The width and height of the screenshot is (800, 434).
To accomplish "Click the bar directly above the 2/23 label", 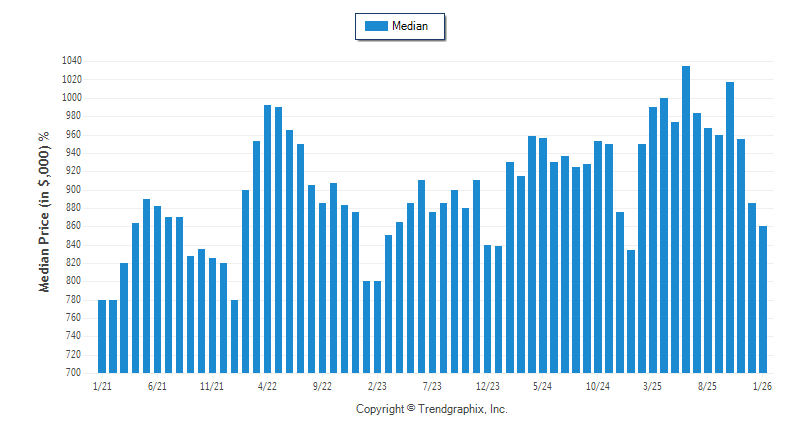I will (x=378, y=327).
